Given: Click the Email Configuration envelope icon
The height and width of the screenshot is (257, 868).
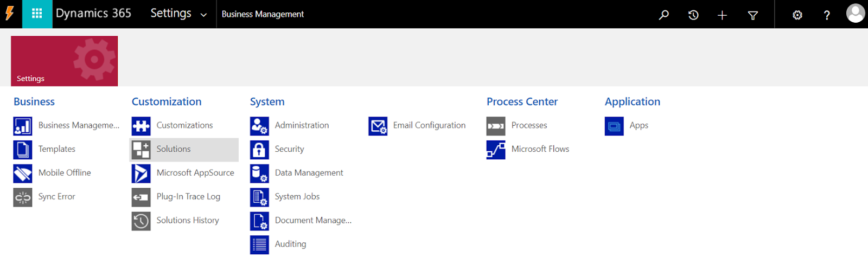Looking at the screenshot, I should pos(378,126).
